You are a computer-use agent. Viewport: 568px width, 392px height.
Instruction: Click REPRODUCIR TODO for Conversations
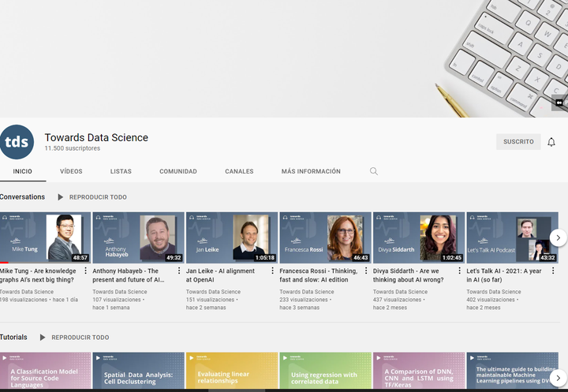click(98, 197)
